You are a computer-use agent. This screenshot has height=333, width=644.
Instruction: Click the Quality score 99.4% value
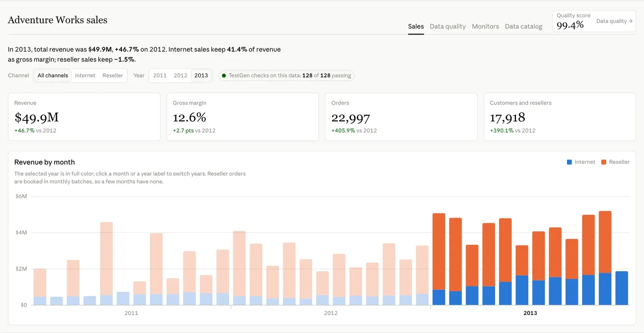point(570,25)
